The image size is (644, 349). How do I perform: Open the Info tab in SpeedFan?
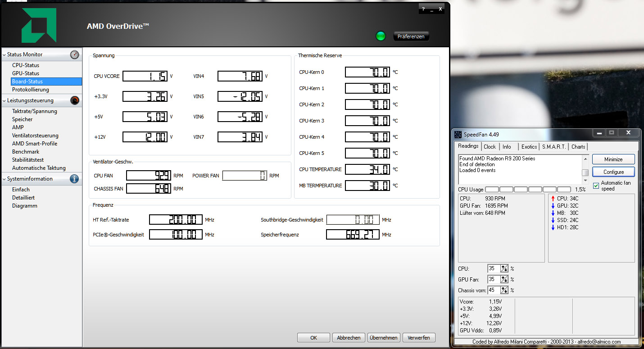[x=507, y=147]
